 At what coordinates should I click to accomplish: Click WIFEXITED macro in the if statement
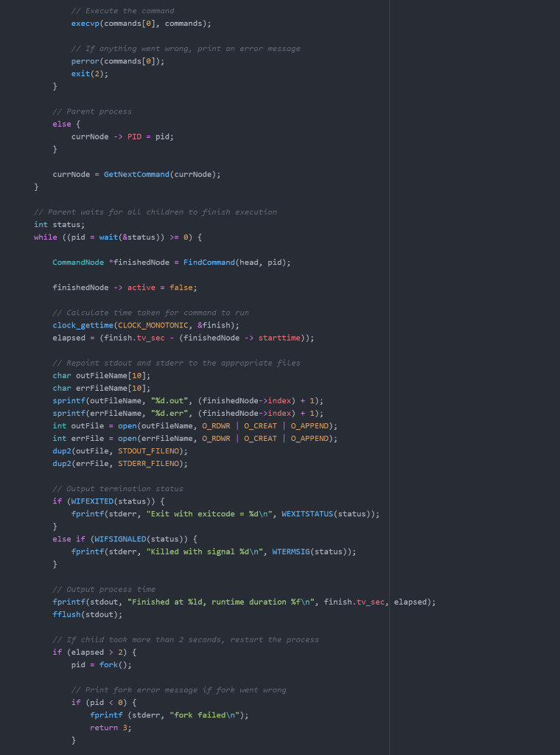point(92,501)
